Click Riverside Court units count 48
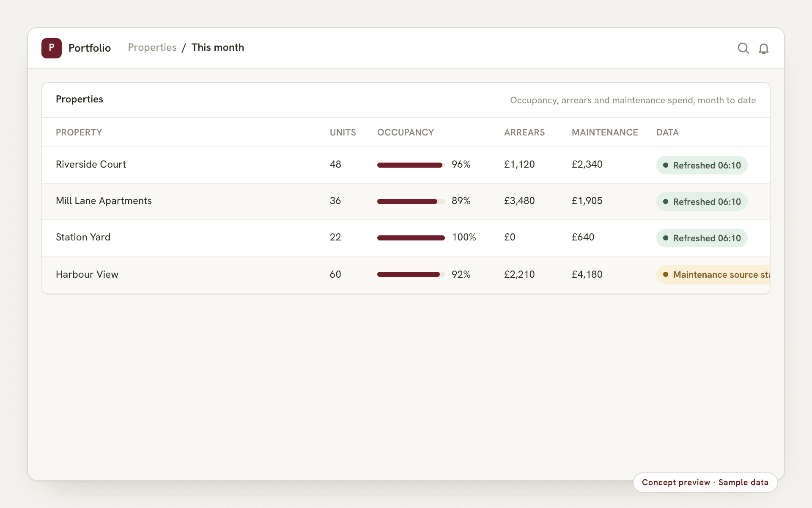812x508 pixels. click(335, 164)
